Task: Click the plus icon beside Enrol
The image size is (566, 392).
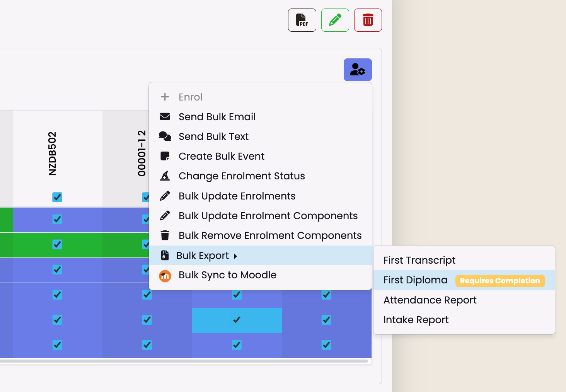Action: tap(165, 97)
